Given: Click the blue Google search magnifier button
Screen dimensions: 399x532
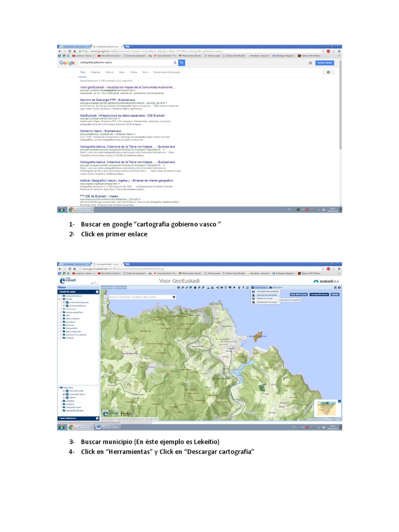Looking at the screenshot, I should [x=181, y=63].
